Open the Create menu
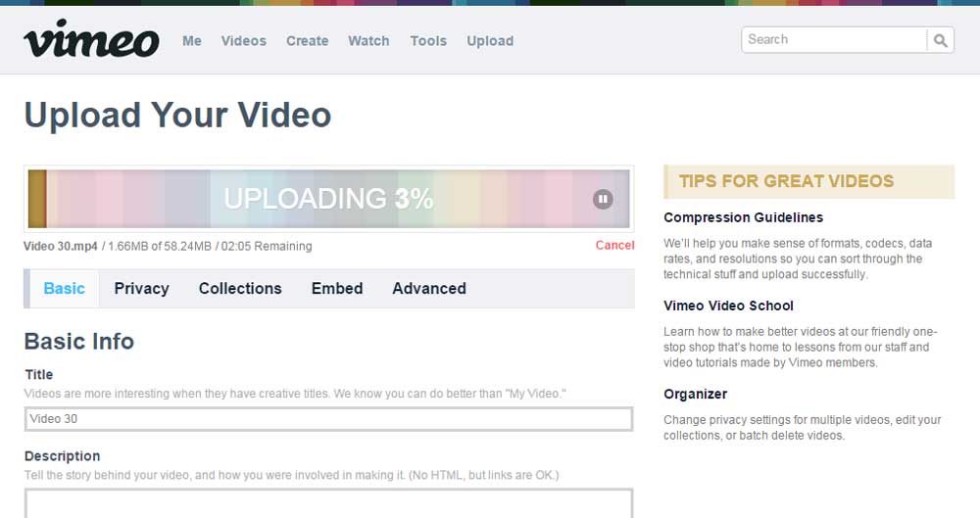Viewport: 980px width, 518px height. [307, 41]
